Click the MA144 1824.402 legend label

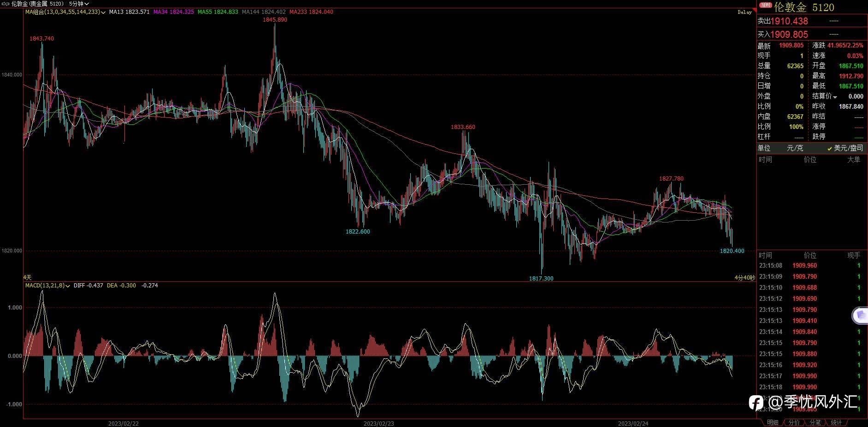pyautogui.click(x=264, y=12)
